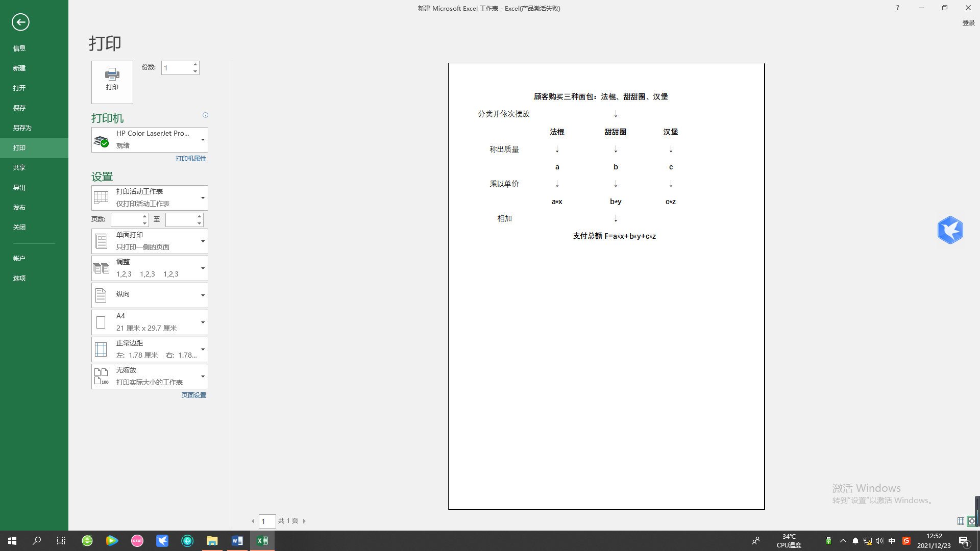Open Word from the taskbar
The width and height of the screenshot is (980, 551).
click(237, 540)
